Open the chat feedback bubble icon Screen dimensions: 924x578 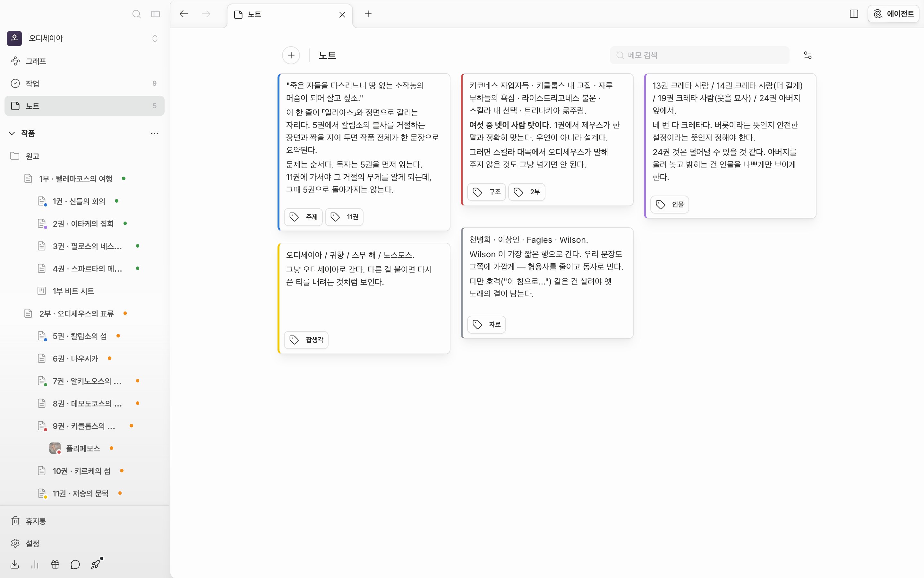(75, 565)
